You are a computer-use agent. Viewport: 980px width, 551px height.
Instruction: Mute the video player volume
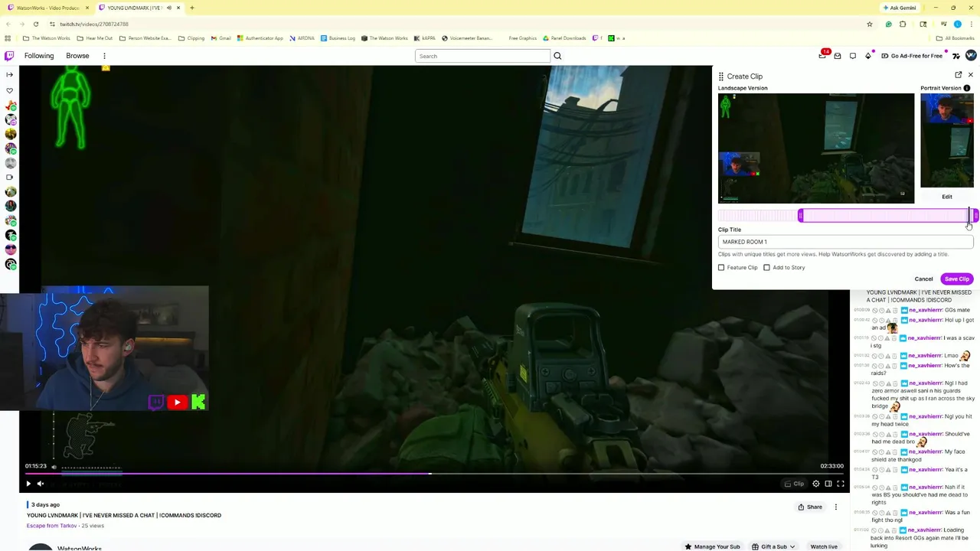pyautogui.click(x=41, y=484)
